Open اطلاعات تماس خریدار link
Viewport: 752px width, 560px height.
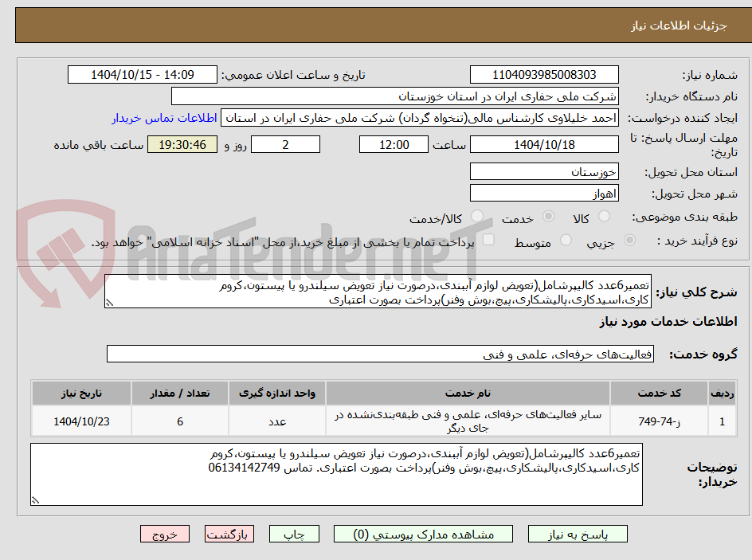[164, 118]
